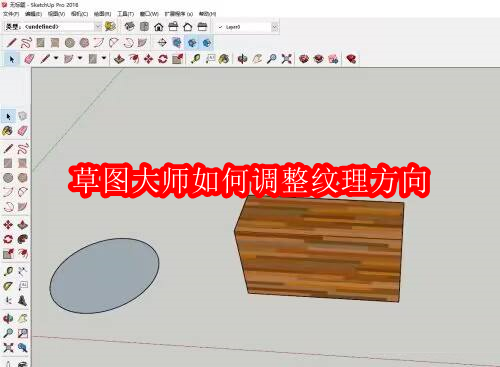Select the Section Plane tool

coord(162,43)
